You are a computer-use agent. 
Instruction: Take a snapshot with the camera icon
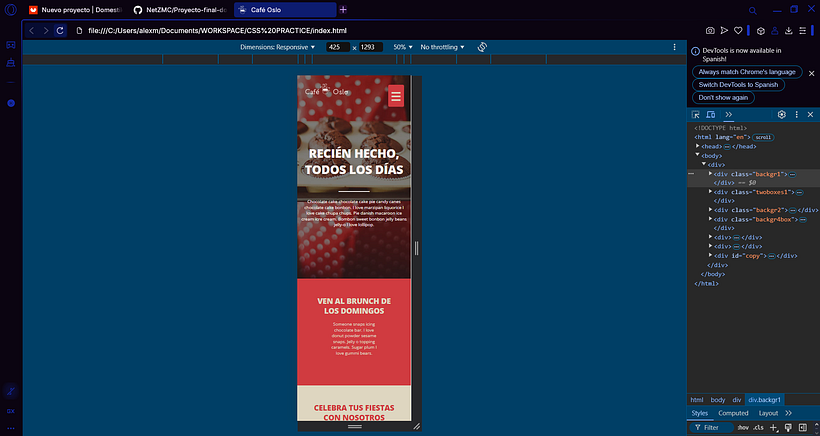coord(710,31)
